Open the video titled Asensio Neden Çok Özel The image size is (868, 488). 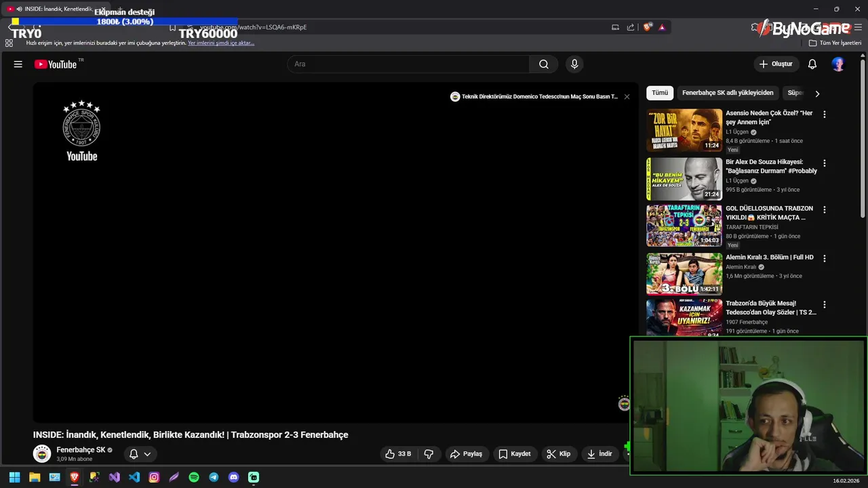pyautogui.click(x=769, y=118)
